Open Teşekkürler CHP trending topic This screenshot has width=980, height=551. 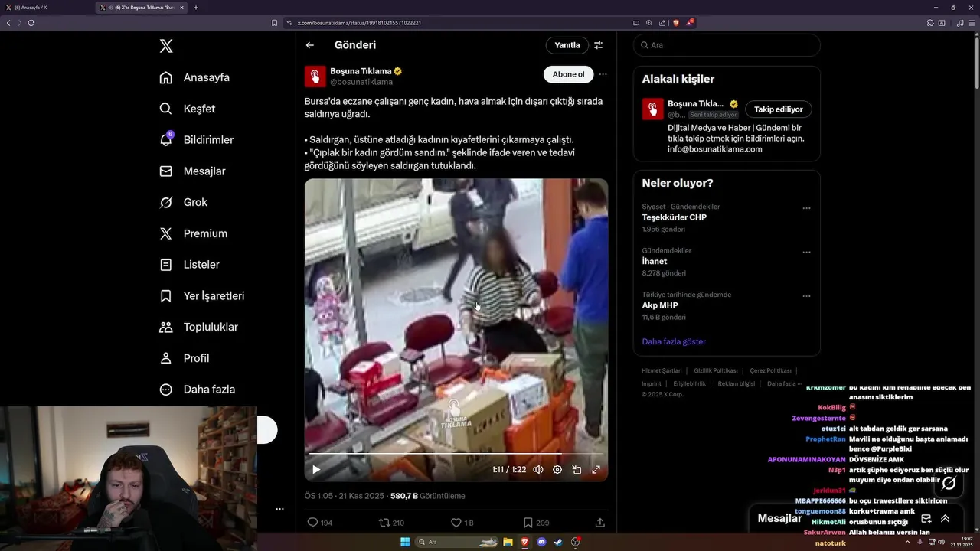click(675, 217)
